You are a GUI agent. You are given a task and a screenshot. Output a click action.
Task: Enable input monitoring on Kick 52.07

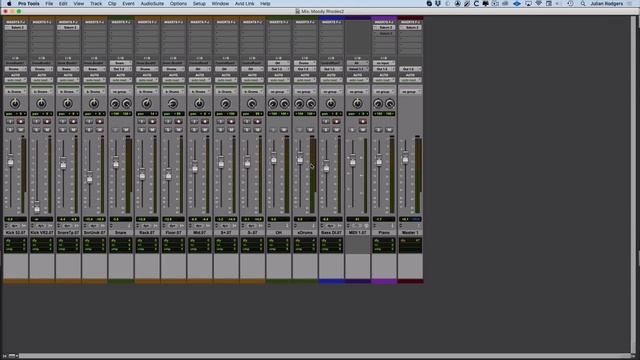pos(10,122)
